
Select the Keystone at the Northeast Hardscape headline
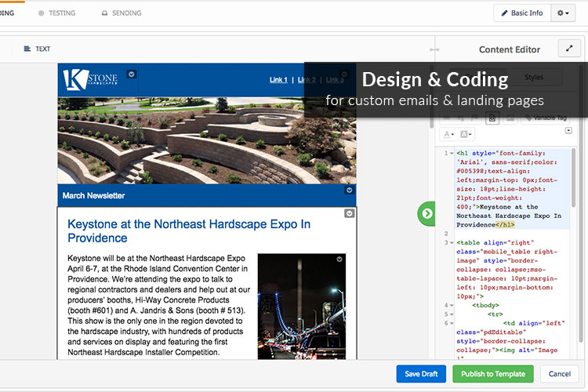click(x=189, y=230)
